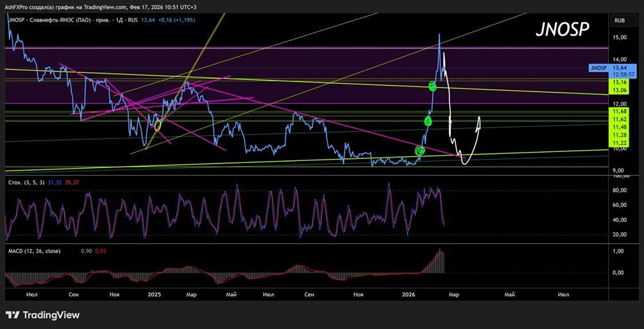Select the 13,16 price level label

pos(619,82)
